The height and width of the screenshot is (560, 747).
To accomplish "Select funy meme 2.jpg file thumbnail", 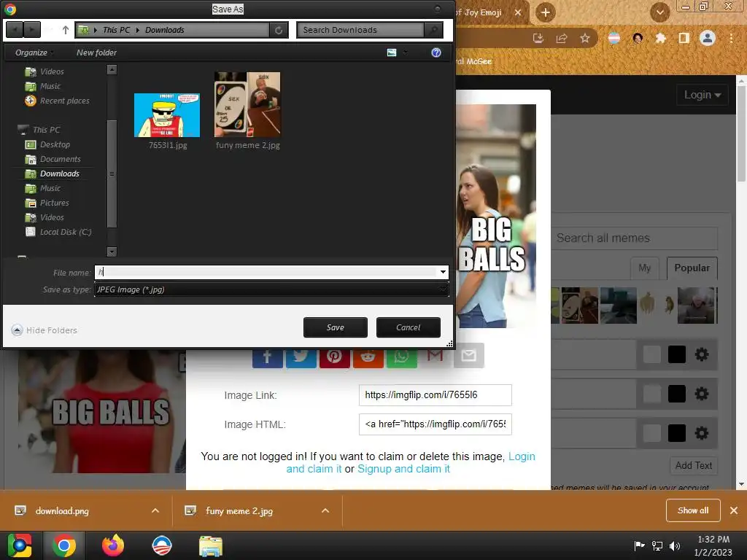I will coord(247,105).
